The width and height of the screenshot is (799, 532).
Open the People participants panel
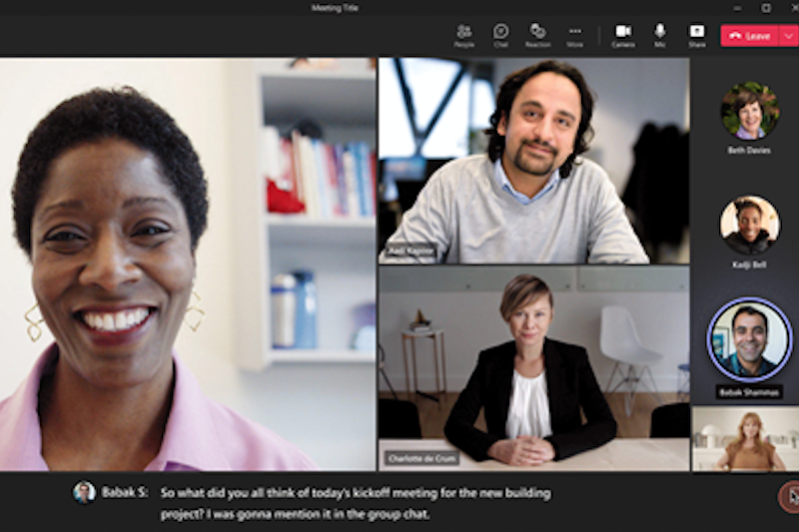pyautogui.click(x=463, y=35)
